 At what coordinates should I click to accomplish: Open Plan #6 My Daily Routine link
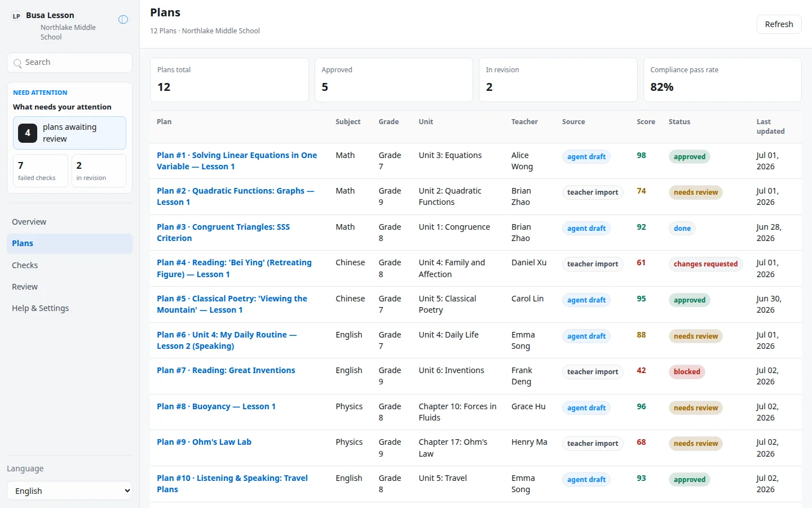click(x=227, y=340)
